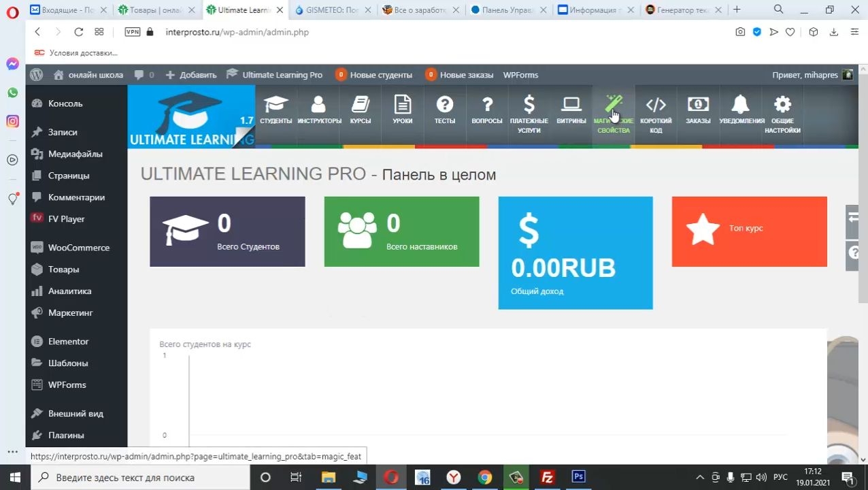
Task: Click the Ultimate Learning logo banner
Action: 191,116
